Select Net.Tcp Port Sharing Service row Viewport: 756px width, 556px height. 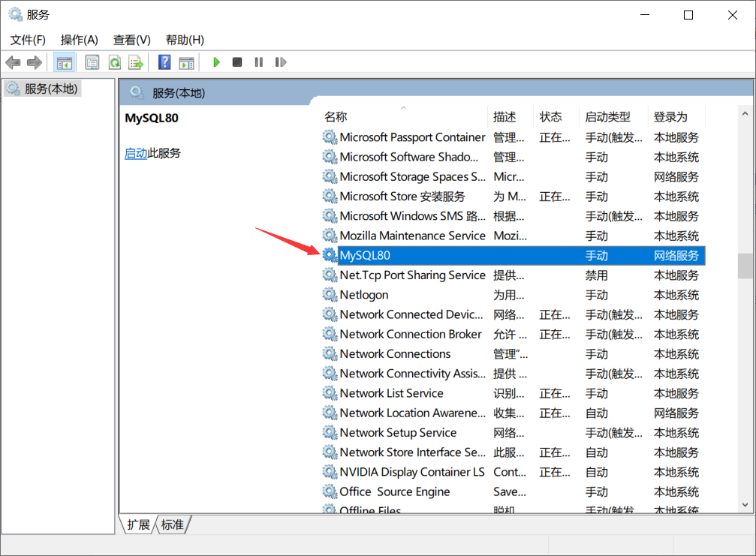point(513,275)
